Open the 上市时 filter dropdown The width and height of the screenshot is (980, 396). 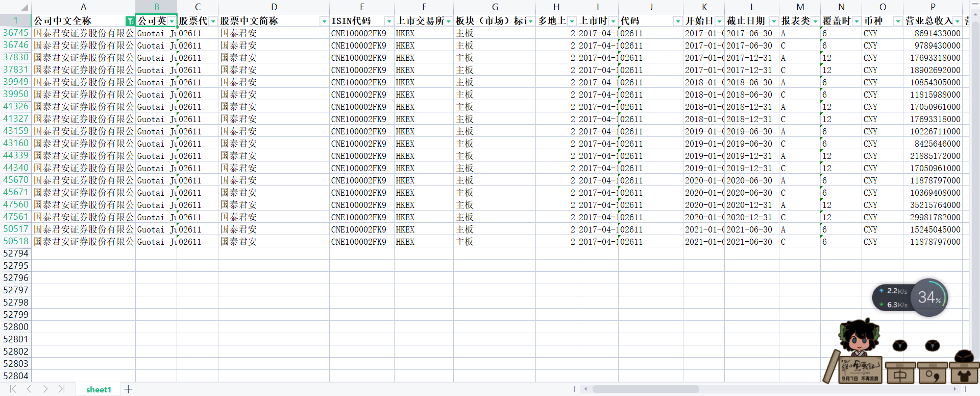[614, 21]
